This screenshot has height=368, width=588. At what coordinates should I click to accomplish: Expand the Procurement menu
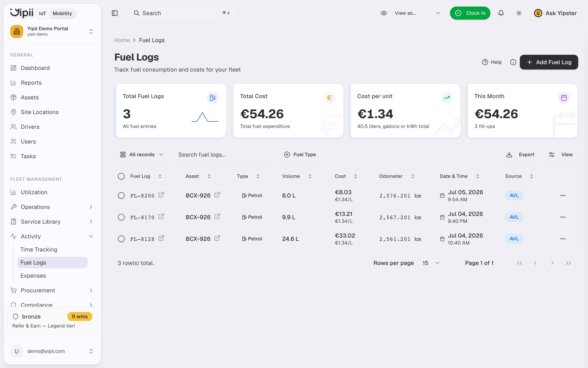52,290
